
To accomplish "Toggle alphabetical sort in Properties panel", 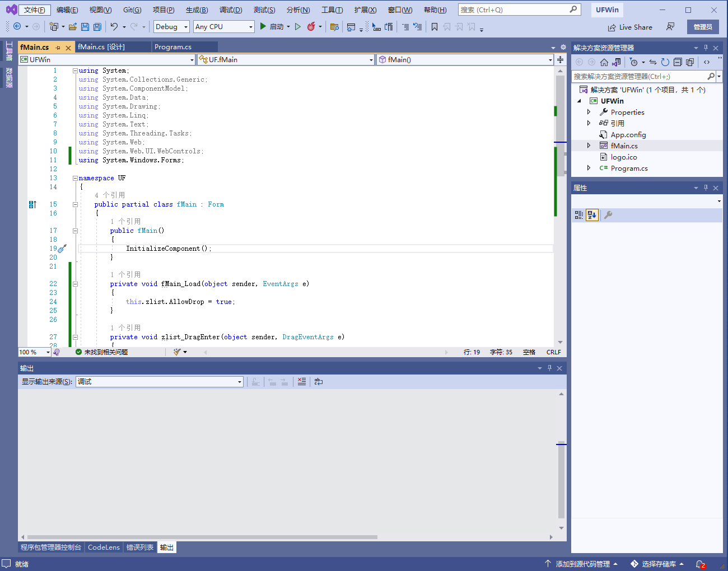I will pos(592,215).
